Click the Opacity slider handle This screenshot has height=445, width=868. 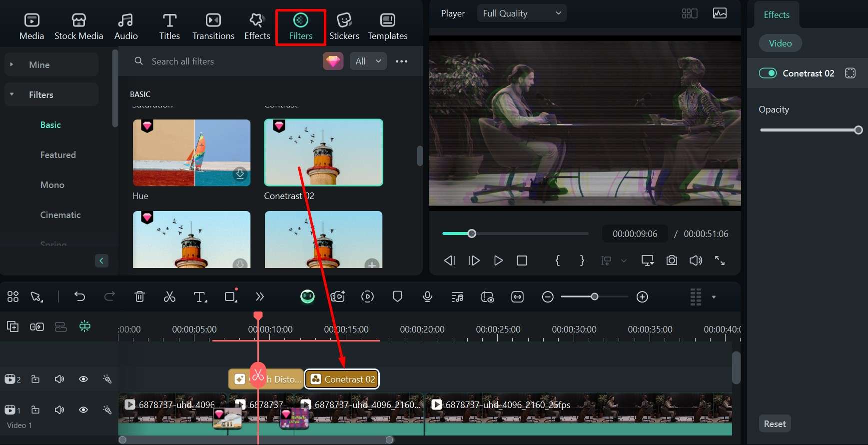pos(859,130)
